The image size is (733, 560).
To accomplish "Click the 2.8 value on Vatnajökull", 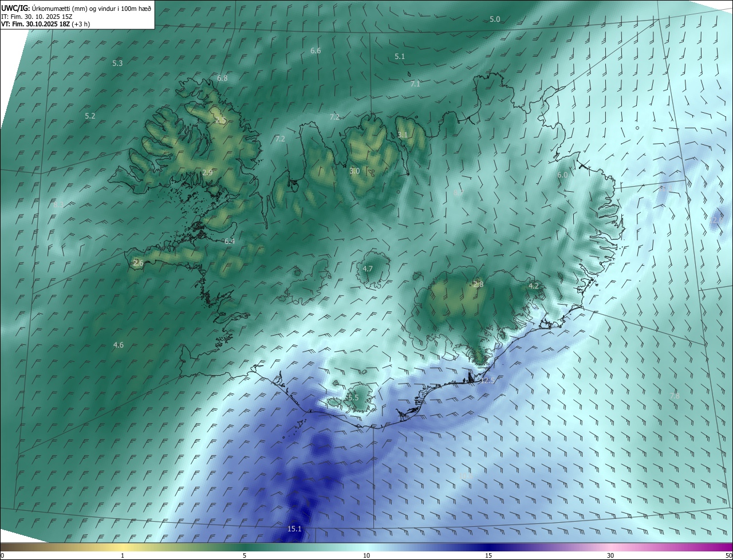I will 478,285.
